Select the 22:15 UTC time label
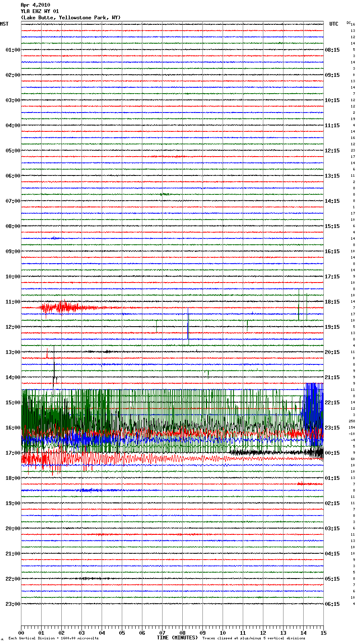 coord(332,403)
